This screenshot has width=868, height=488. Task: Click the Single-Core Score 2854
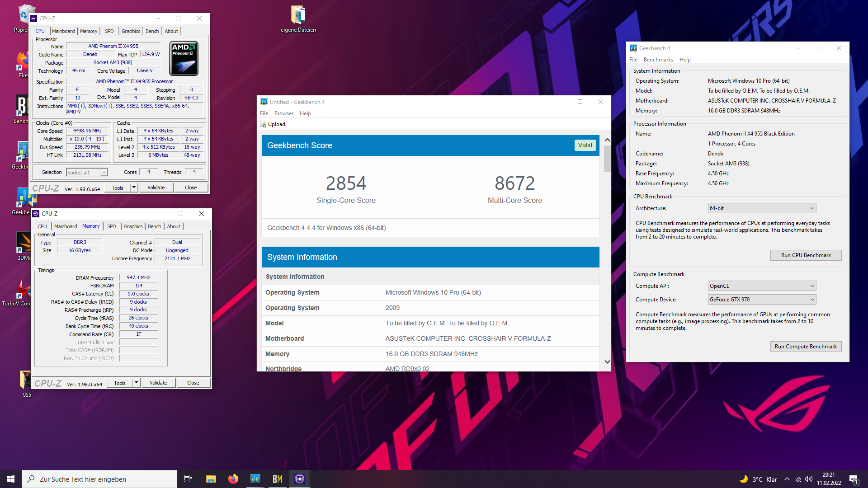[x=346, y=183]
